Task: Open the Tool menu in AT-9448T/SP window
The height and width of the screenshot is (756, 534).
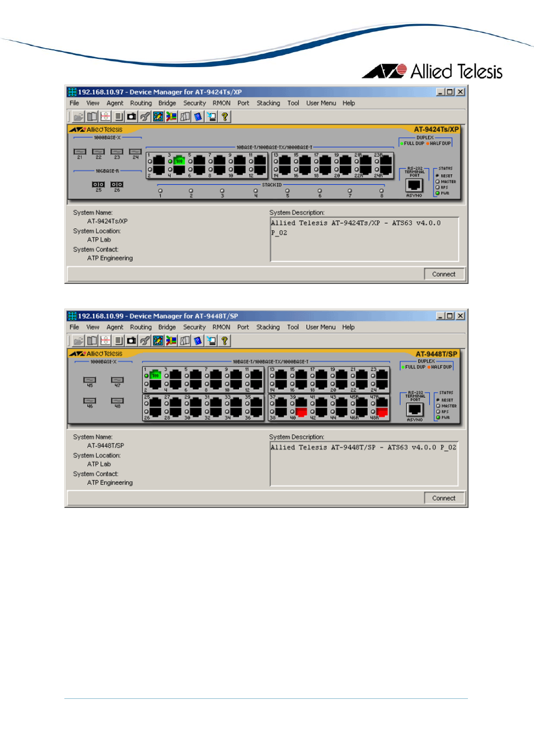Action: click(x=293, y=327)
